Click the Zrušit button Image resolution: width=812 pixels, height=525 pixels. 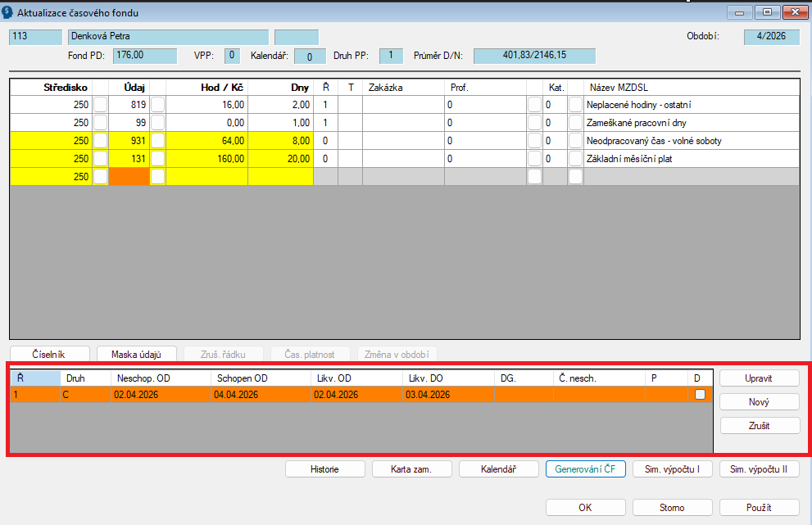point(760,426)
